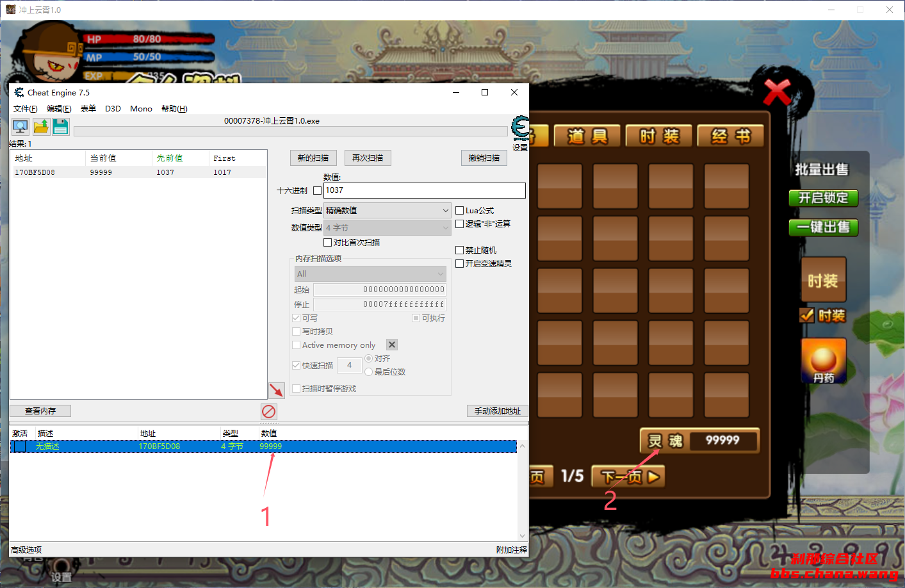The width and height of the screenshot is (905, 588).
Task: Click the red circle clear list icon
Action: (269, 411)
